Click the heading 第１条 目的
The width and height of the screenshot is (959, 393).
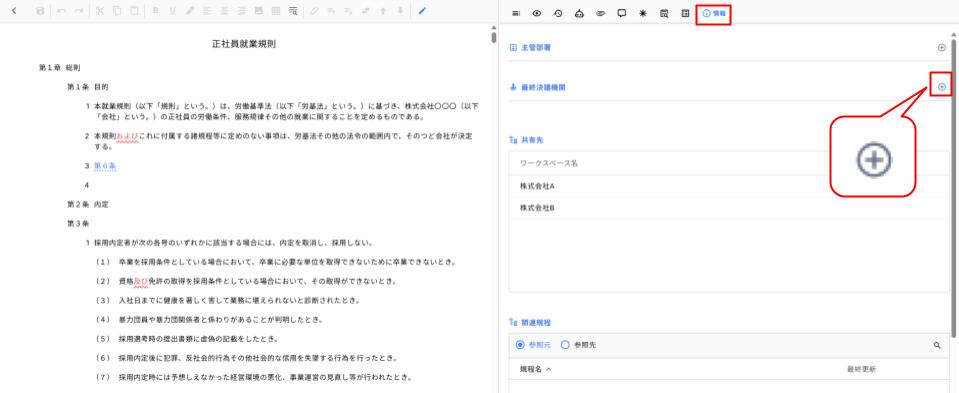tap(88, 87)
